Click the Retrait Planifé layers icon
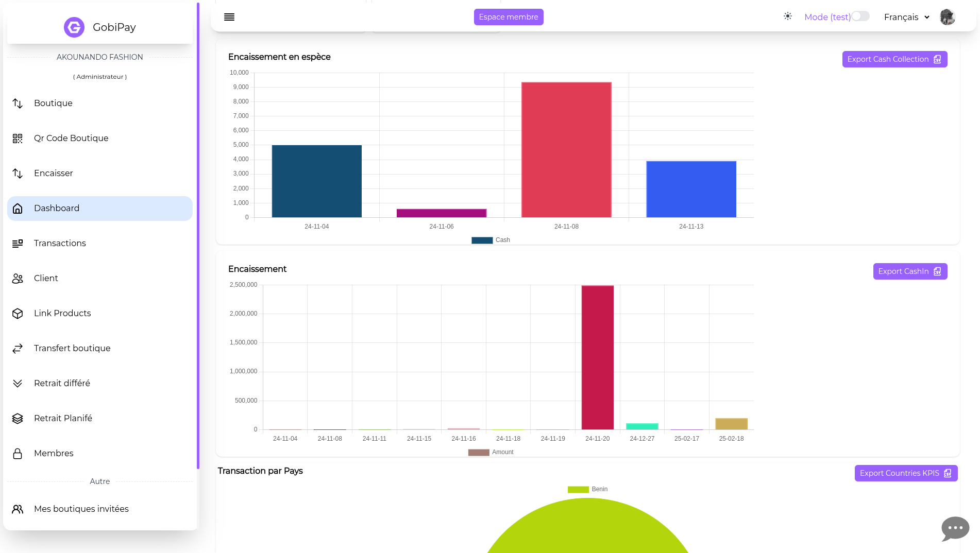 (18, 419)
